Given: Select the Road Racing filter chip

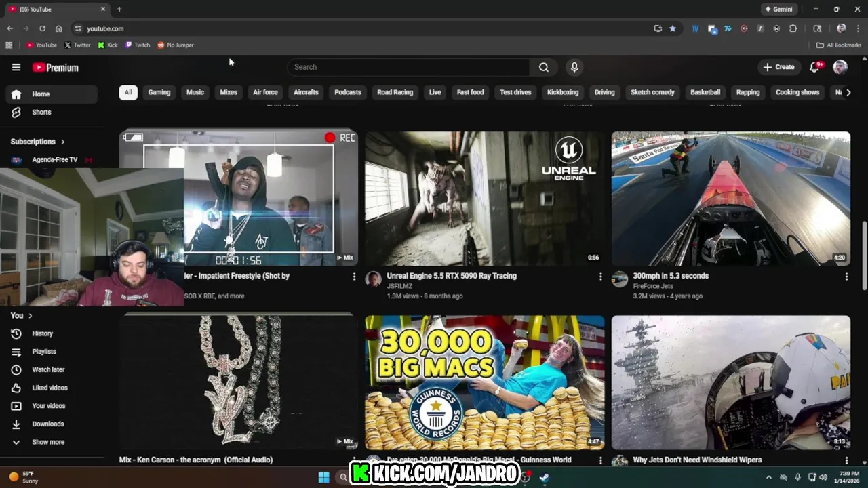Looking at the screenshot, I should pos(395,92).
